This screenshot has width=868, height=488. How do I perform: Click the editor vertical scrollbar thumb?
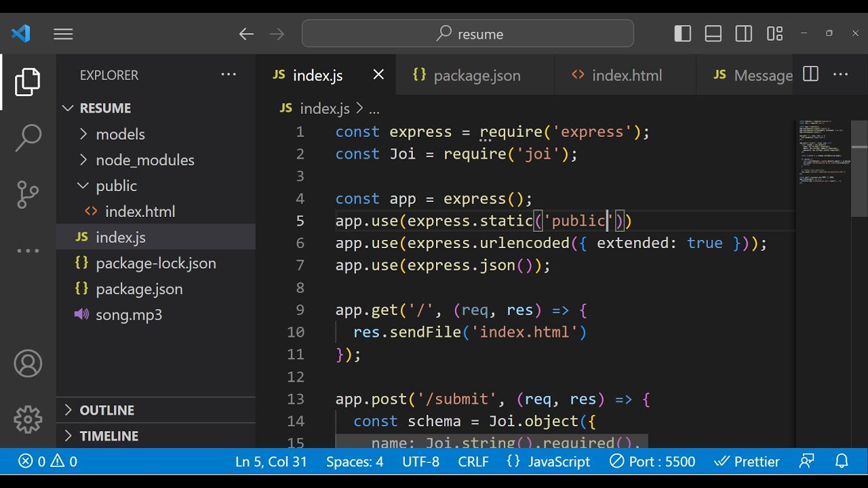point(859,169)
